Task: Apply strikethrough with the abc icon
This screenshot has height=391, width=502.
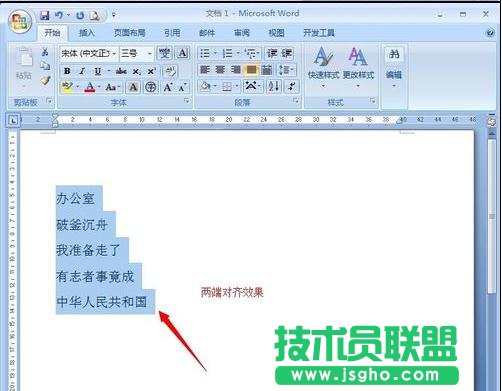Action: [x=121, y=71]
